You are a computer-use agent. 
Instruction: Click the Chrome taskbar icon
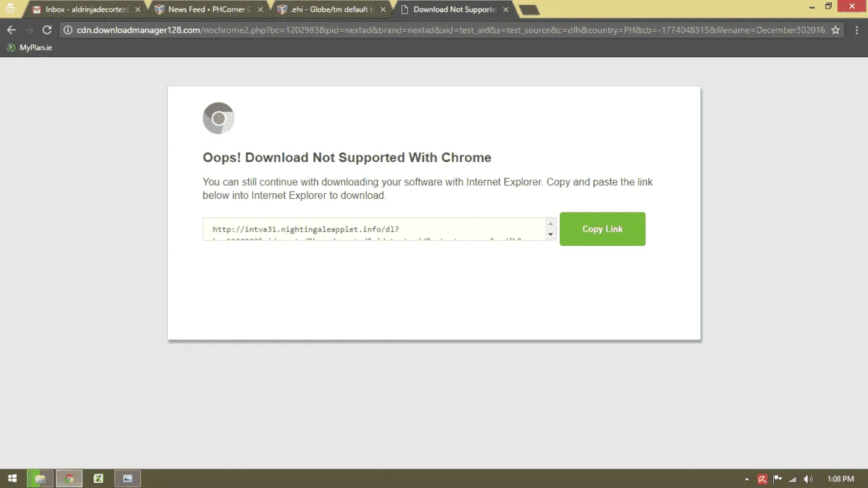click(69, 479)
